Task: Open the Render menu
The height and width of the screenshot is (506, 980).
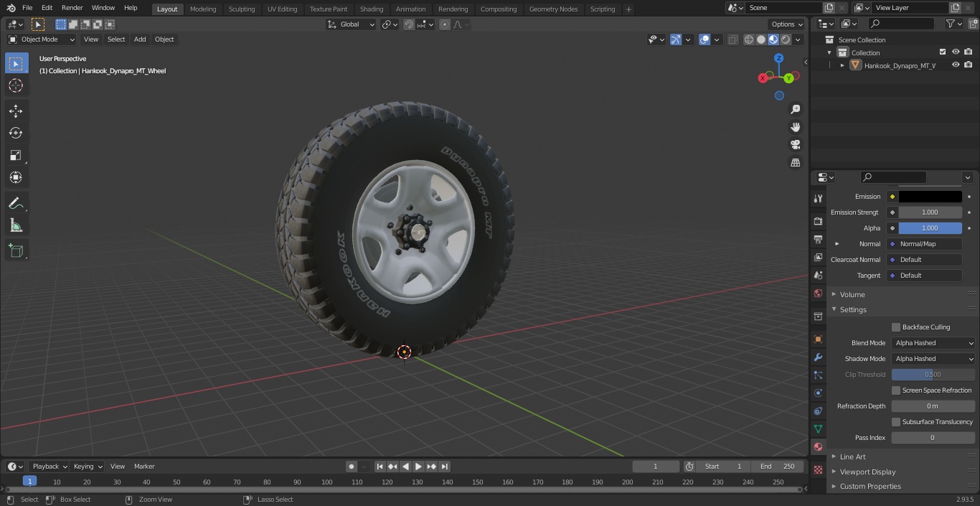Action: pyautogui.click(x=72, y=8)
